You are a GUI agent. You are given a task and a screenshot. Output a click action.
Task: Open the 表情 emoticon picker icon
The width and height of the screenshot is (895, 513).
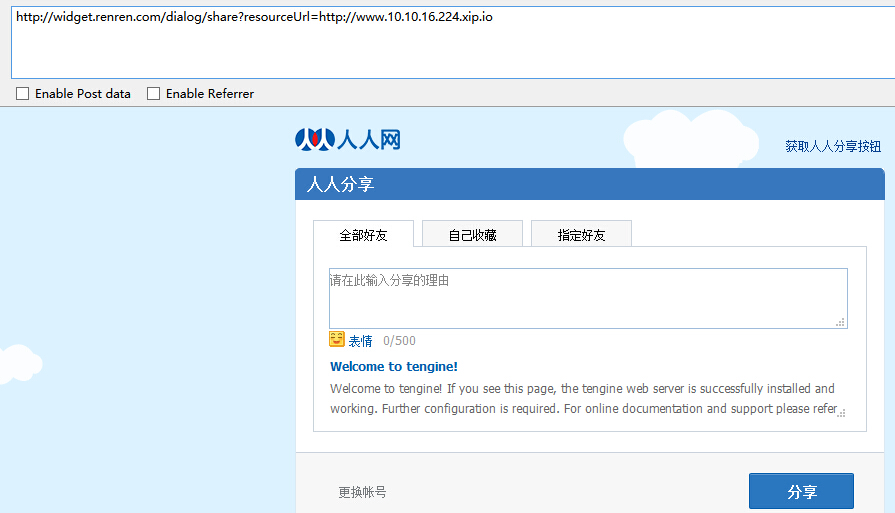pyautogui.click(x=337, y=339)
